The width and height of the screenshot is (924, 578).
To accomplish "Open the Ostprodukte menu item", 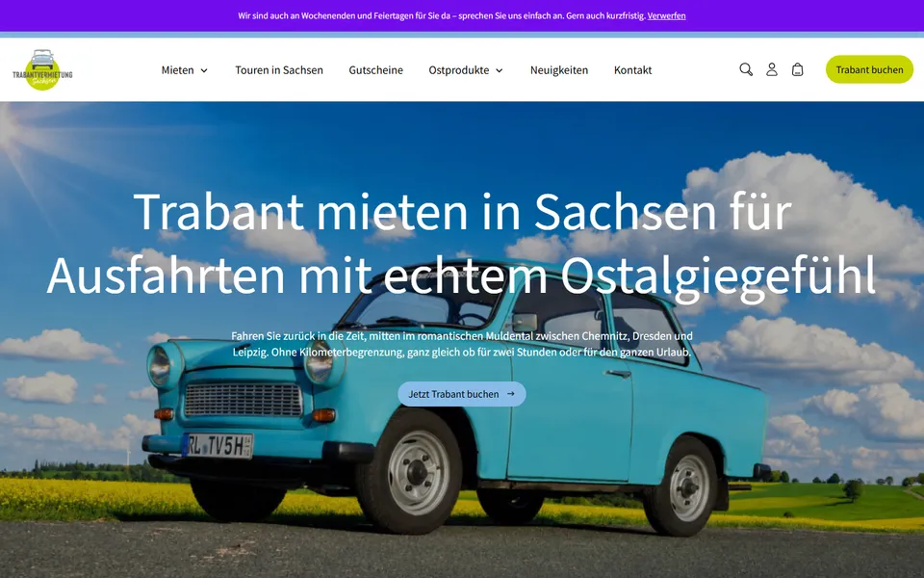I will coord(458,70).
